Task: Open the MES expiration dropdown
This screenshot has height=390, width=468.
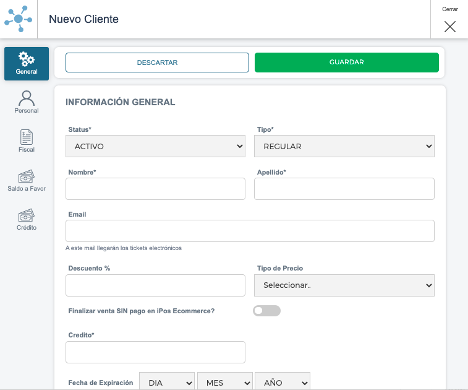Action: [225, 382]
